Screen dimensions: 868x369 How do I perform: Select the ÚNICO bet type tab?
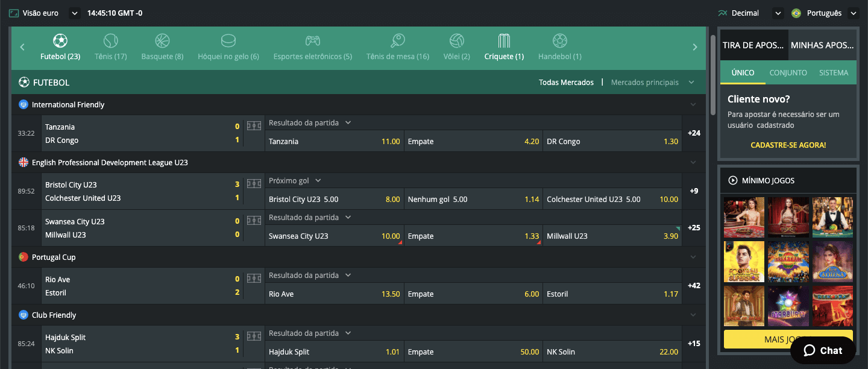(743, 72)
